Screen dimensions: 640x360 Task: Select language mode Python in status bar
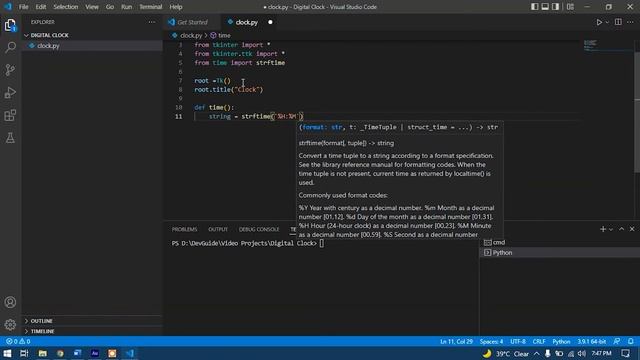pos(561,342)
